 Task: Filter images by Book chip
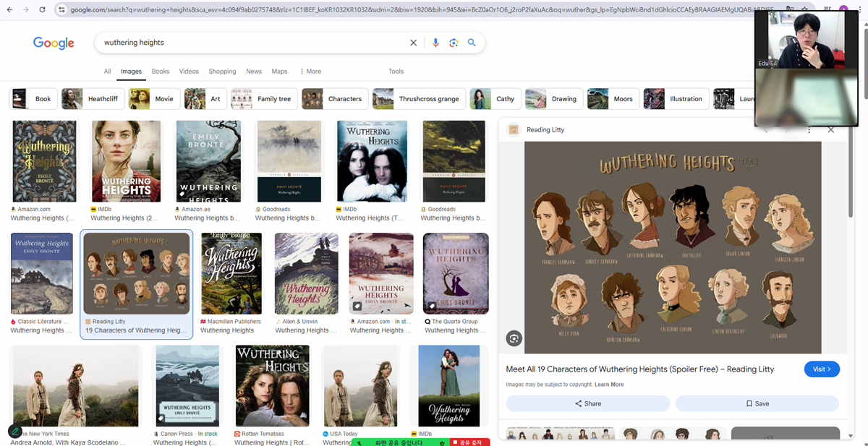(33, 99)
